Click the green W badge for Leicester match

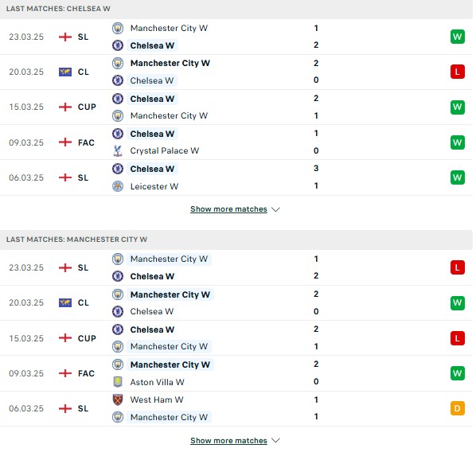coord(458,177)
